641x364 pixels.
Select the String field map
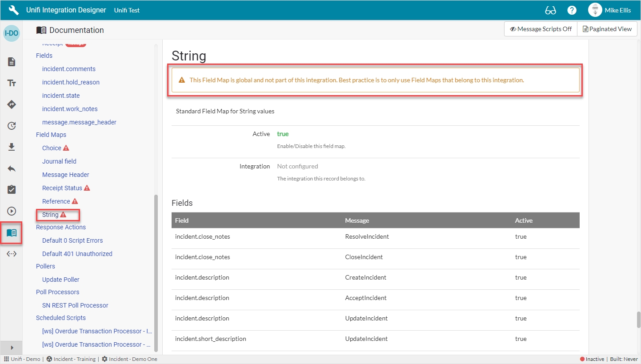tap(50, 215)
